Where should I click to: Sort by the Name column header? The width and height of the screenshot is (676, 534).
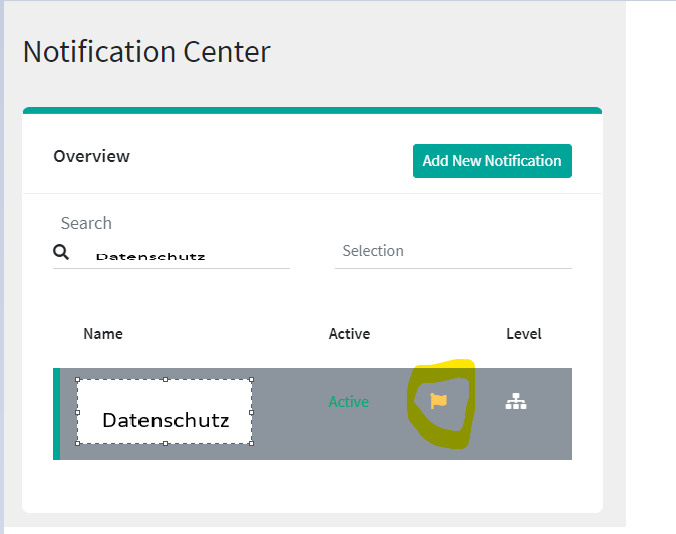point(103,334)
